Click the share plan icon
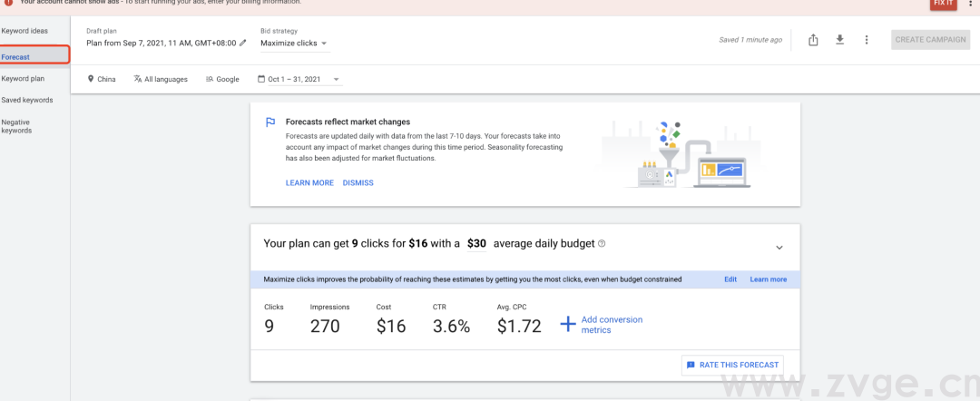The width and height of the screenshot is (980, 401). 813,40
